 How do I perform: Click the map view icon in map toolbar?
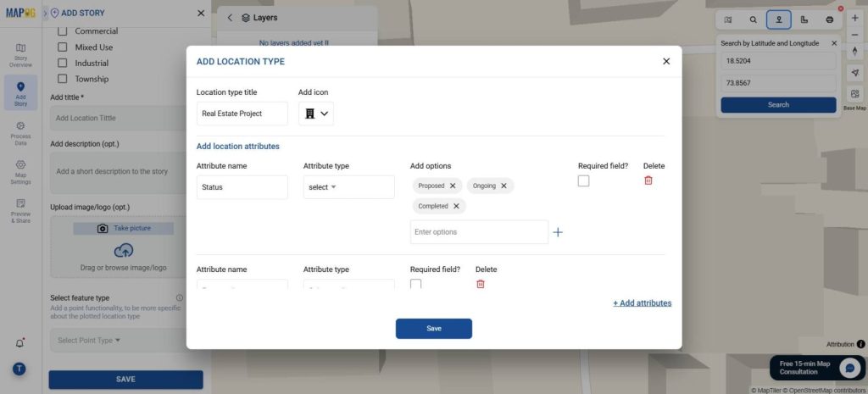click(x=728, y=20)
